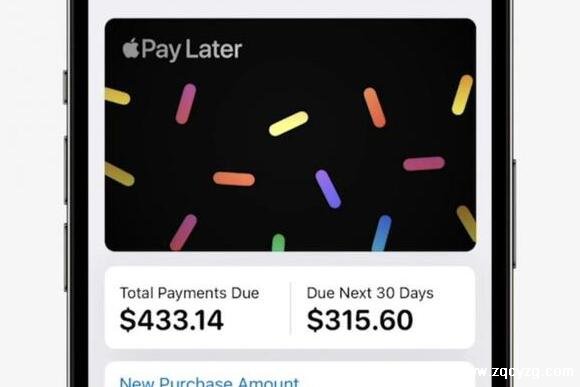Viewport: 580px width, 387px height.
Task: Open the Pay Later card title
Action: [182, 49]
